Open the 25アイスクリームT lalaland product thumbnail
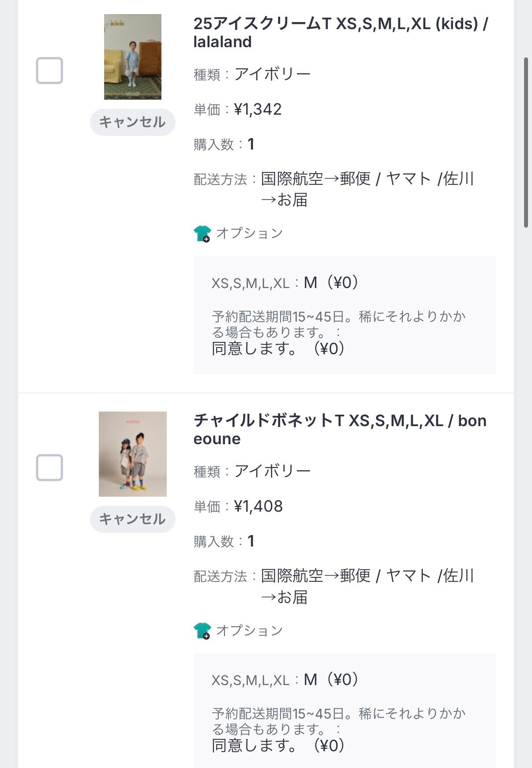Image resolution: width=532 pixels, height=768 pixels. [132, 57]
